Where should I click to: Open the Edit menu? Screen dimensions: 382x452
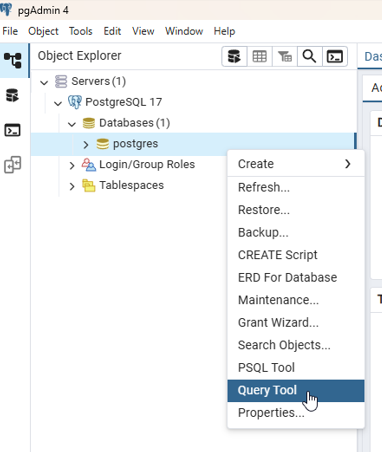coord(112,31)
